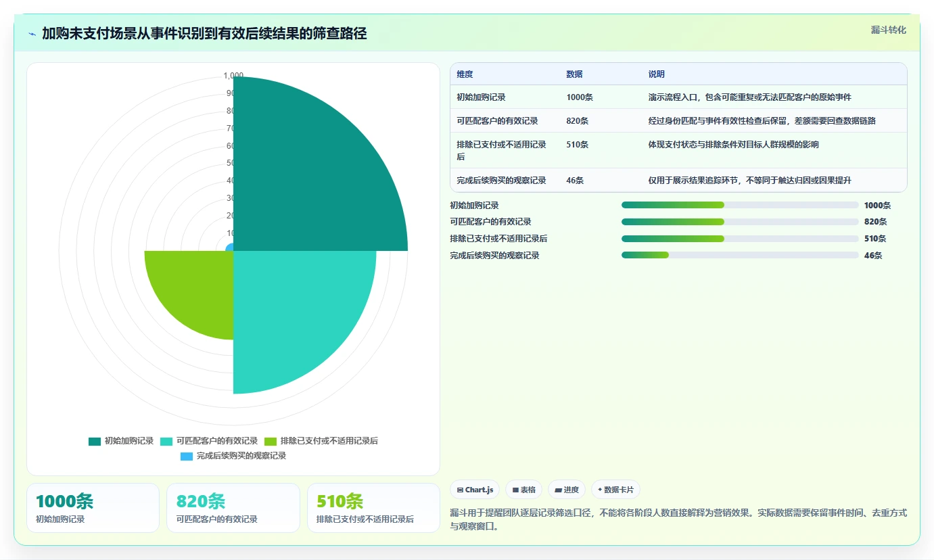Viewport: 934px width, 560px height.
Task: Click the 体现支付状态 description cell
Action: 774,151
